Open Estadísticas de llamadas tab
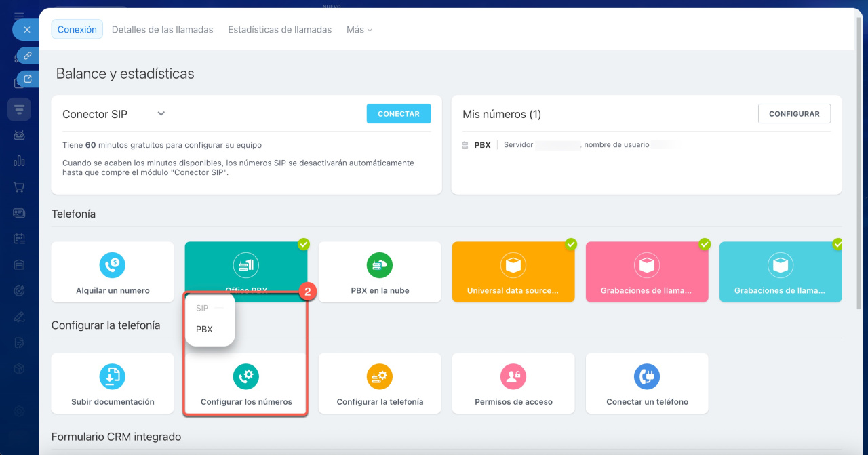 click(279, 30)
